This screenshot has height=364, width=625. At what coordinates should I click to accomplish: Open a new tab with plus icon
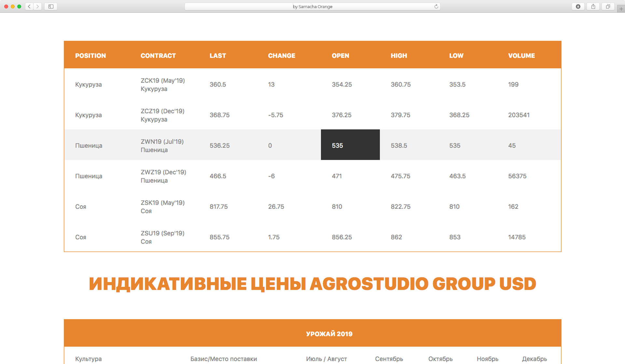coord(621,9)
